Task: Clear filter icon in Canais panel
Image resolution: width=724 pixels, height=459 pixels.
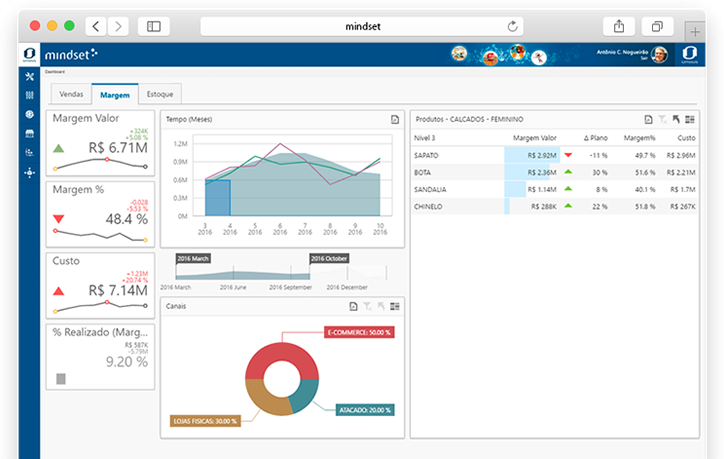Action: point(367,306)
